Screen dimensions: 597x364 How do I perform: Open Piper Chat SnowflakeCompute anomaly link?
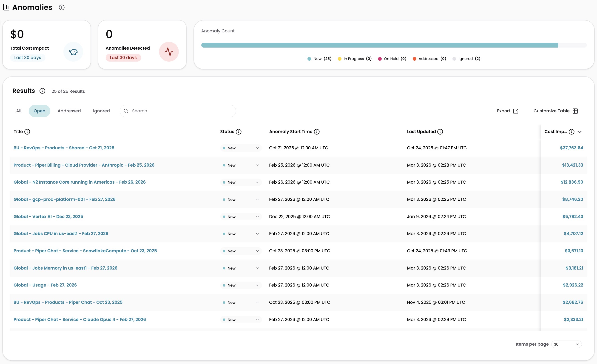[x=85, y=250]
